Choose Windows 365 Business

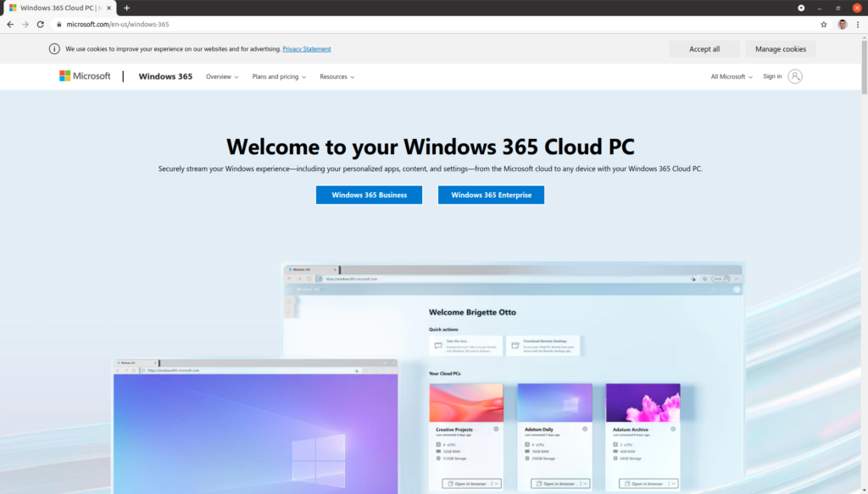pyautogui.click(x=370, y=195)
